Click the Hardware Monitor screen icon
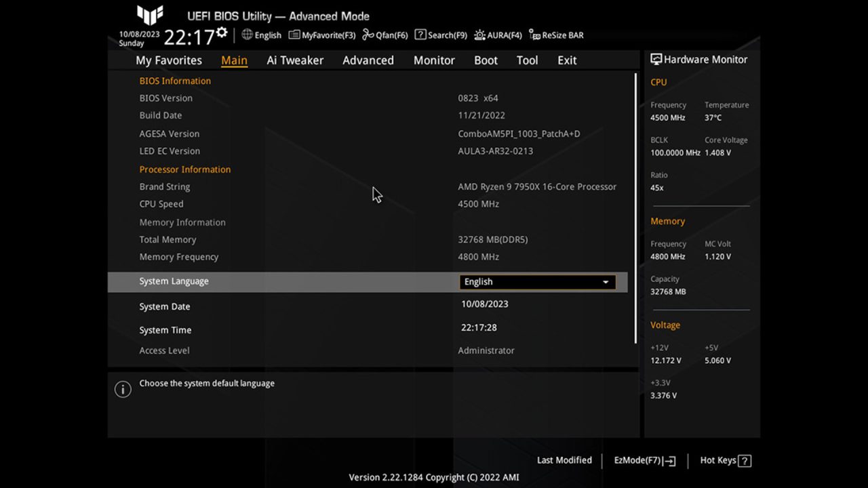868x488 pixels. (x=656, y=60)
